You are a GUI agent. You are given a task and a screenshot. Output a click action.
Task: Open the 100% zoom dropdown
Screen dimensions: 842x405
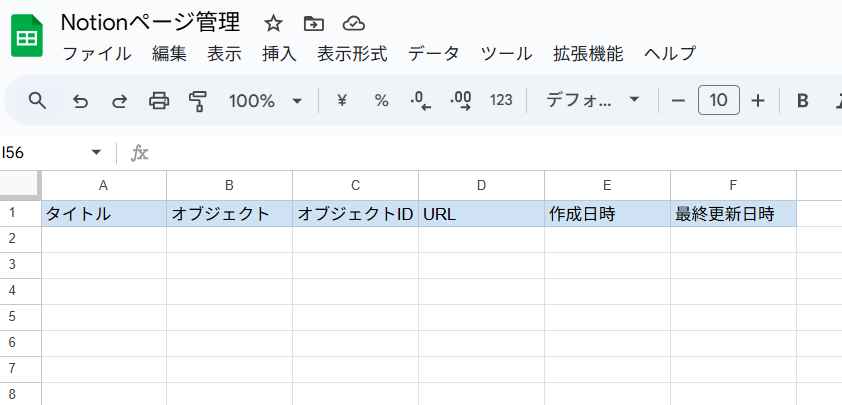tap(265, 100)
